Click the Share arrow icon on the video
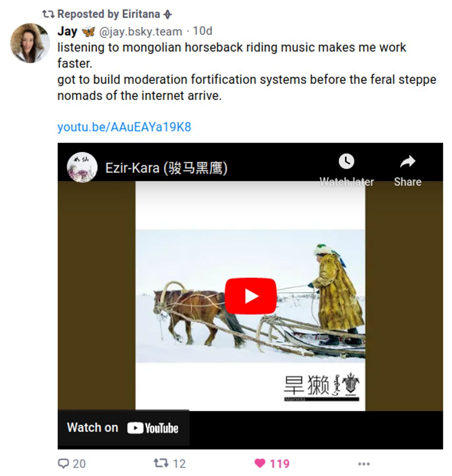The image size is (452, 476). (x=407, y=161)
